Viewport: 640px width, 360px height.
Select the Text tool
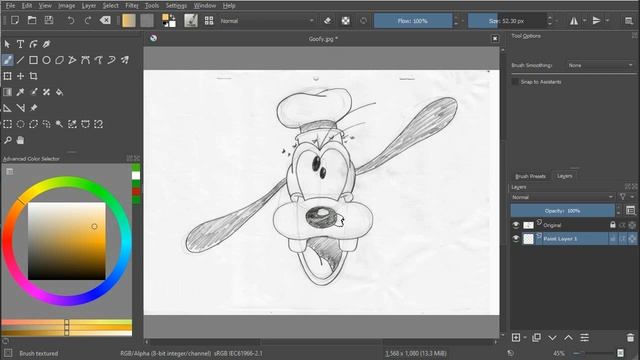click(20, 44)
